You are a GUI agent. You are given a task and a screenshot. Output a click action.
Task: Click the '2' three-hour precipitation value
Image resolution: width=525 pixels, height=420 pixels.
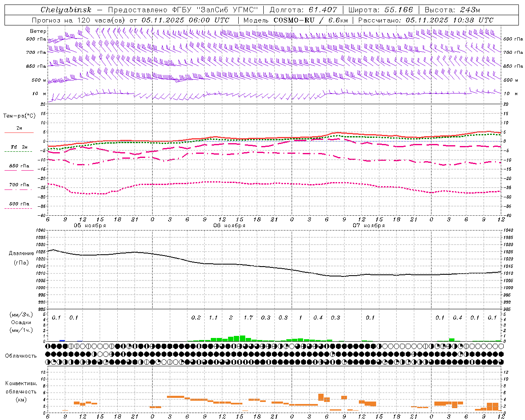tap(231, 317)
